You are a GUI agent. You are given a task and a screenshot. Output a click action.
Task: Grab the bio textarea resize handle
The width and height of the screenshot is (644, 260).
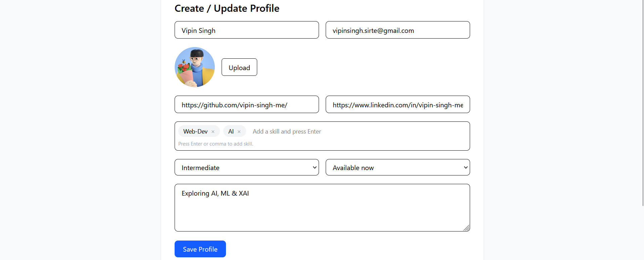(x=466, y=228)
